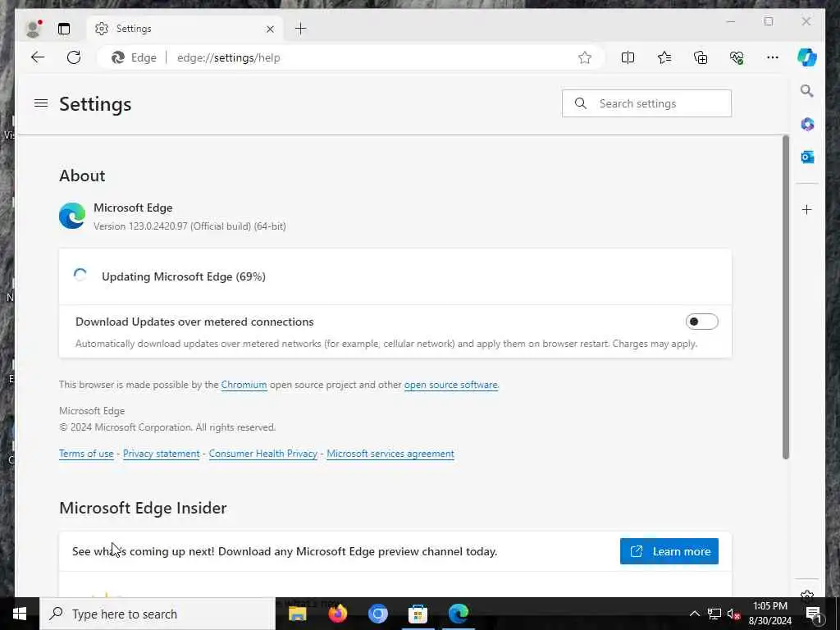Open the tab actions menu
Viewport: 840px width, 630px height.
[x=64, y=29]
